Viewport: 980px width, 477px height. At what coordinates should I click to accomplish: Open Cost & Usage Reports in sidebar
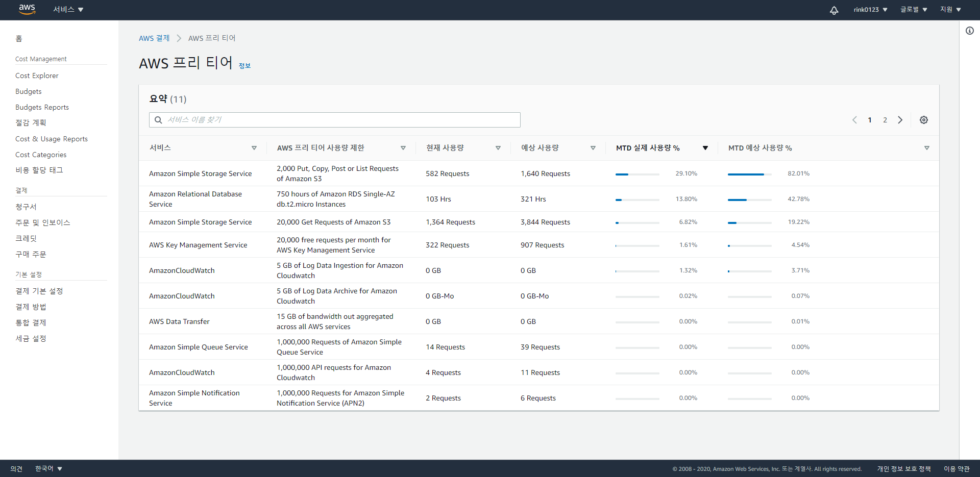52,139
